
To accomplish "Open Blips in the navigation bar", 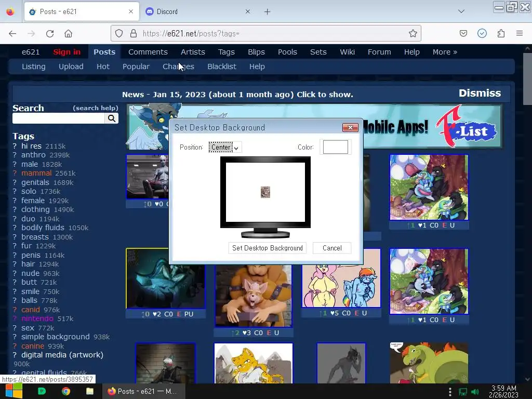I will (256, 52).
